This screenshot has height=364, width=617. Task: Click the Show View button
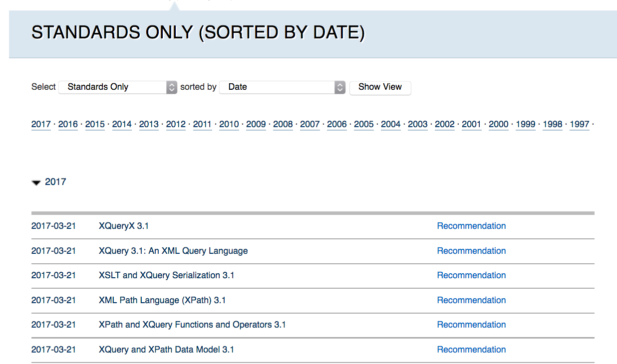coord(380,87)
